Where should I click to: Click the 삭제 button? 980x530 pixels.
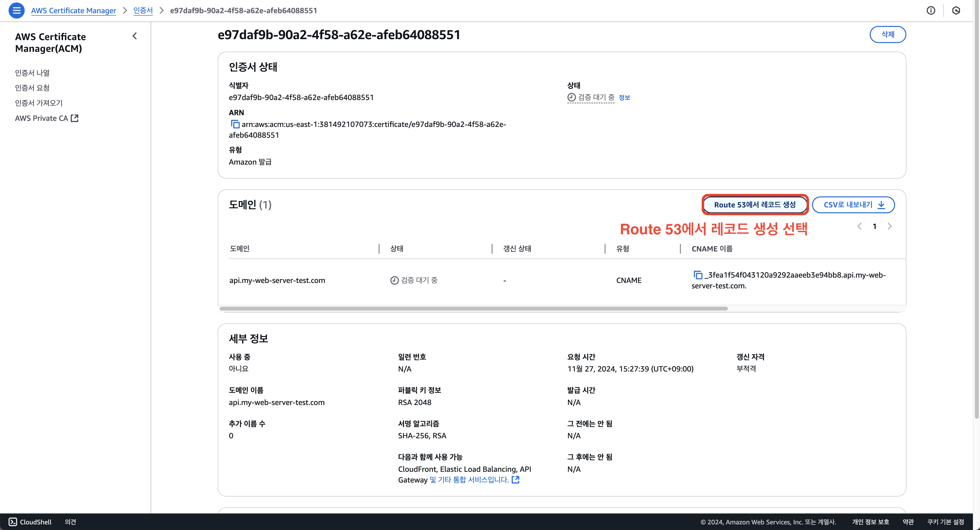888,34
